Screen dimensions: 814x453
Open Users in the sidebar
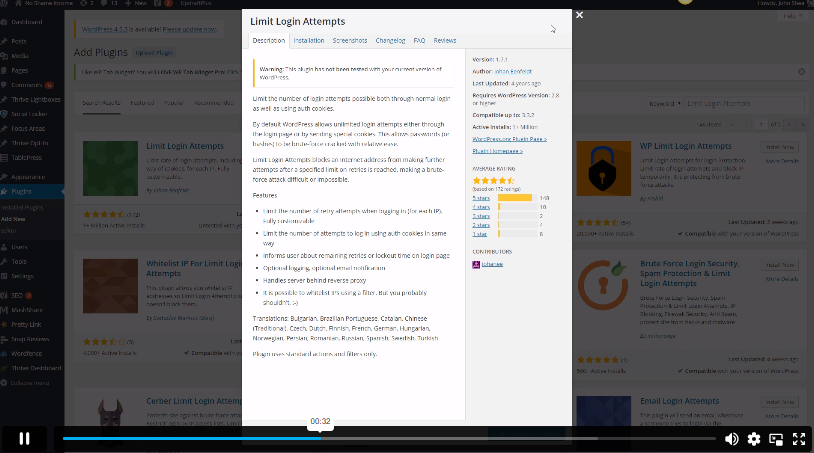coord(19,248)
